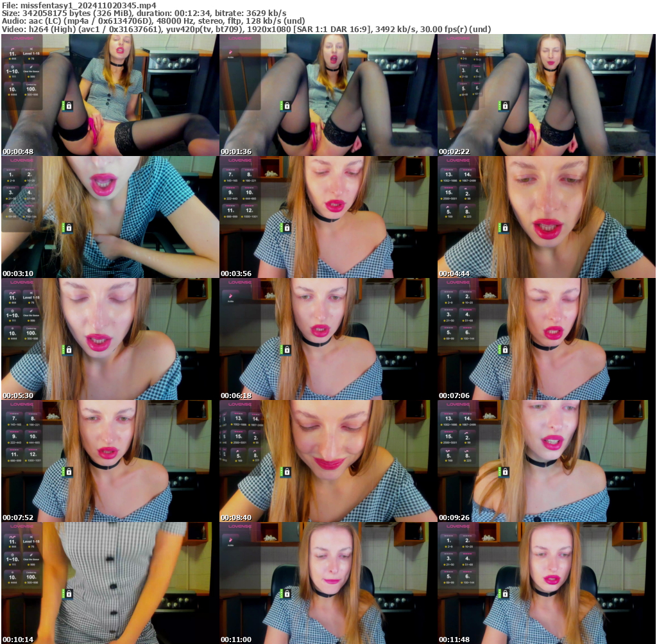Click the 'Control toy 100' button
Screen dimensions: 657x644
(30, 87)
